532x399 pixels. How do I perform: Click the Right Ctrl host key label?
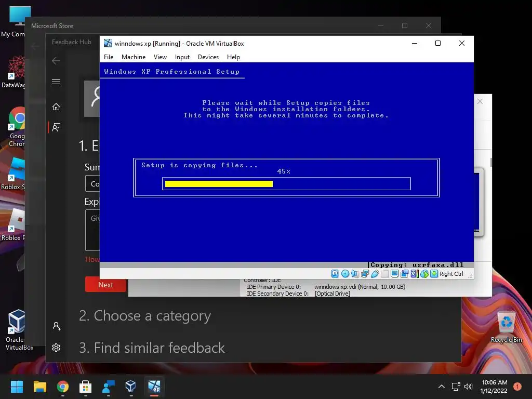pos(451,274)
